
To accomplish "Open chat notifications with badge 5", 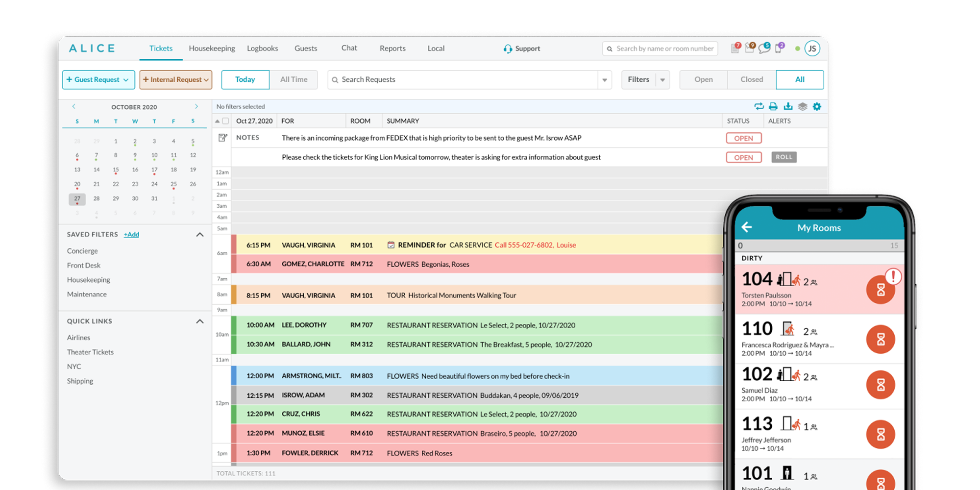I will click(763, 49).
